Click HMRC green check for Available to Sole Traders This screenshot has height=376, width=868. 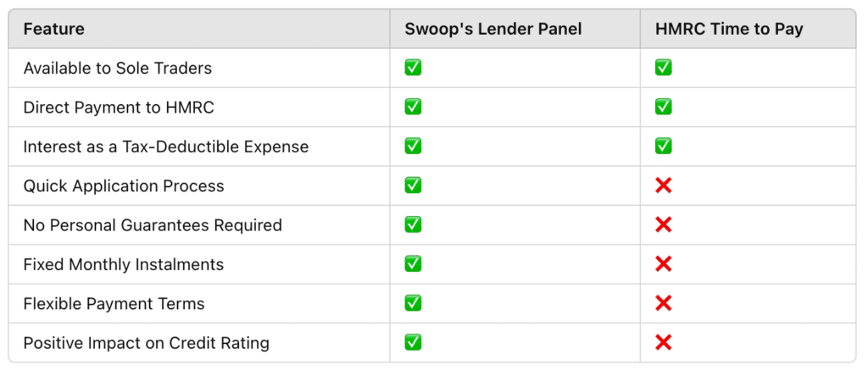click(x=663, y=68)
